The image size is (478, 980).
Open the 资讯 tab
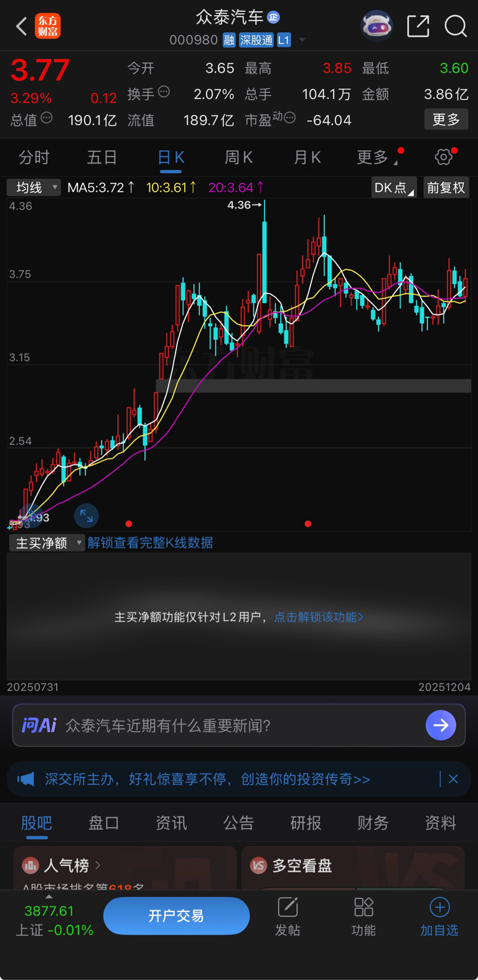[x=171, y=823]
